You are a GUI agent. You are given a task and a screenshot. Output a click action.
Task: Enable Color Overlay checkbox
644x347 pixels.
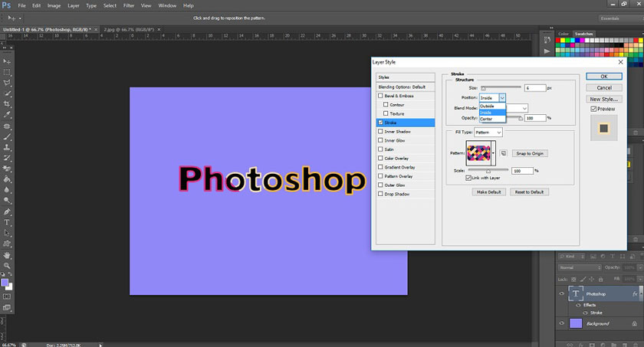click(x=380, y=158)
